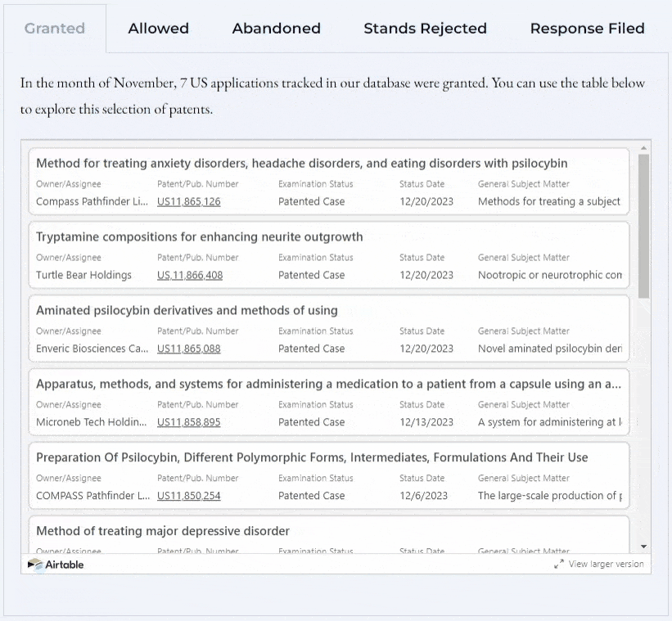Click 'Novel aminated psilocybin deri' cell
Screen dimensions: 672x621
(550, 349)
